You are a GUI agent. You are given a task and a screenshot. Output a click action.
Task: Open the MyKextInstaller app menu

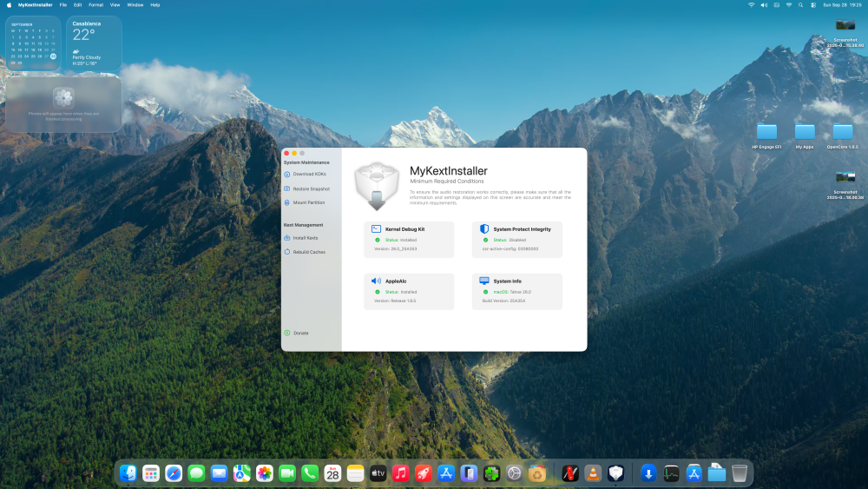click(x=36, y=5)
